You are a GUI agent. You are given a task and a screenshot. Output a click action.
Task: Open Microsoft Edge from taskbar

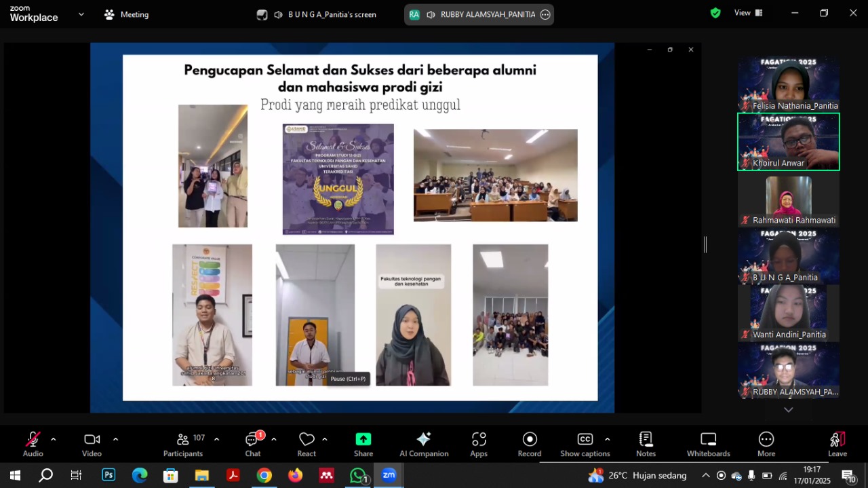click(x=140, y=475)
